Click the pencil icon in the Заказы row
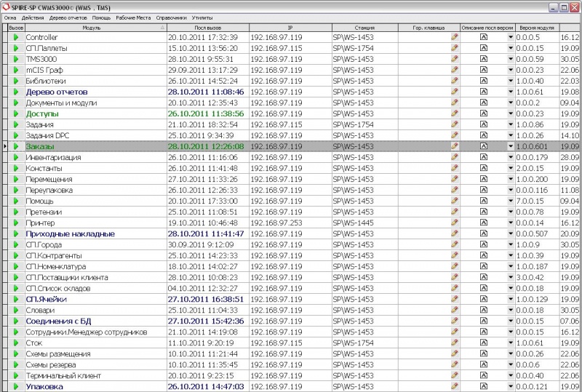 click(455, 146)
